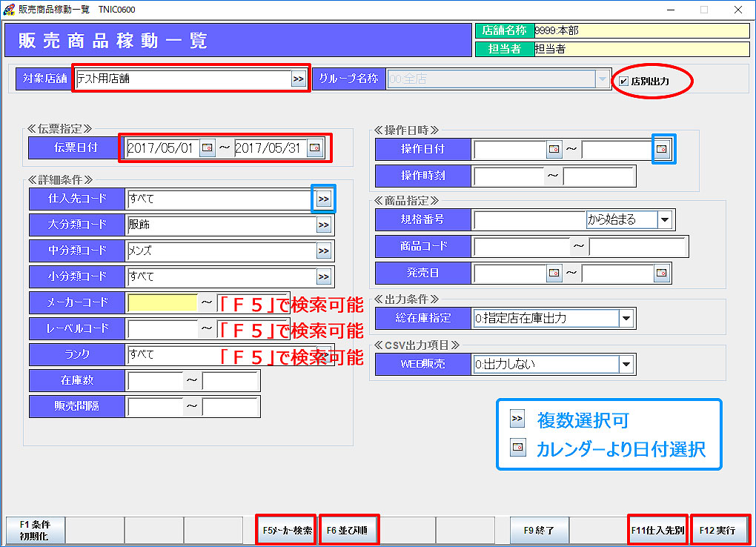Open the 総在庫指定 dropdown
Viewport: 756px width, 547px height.
626,319
